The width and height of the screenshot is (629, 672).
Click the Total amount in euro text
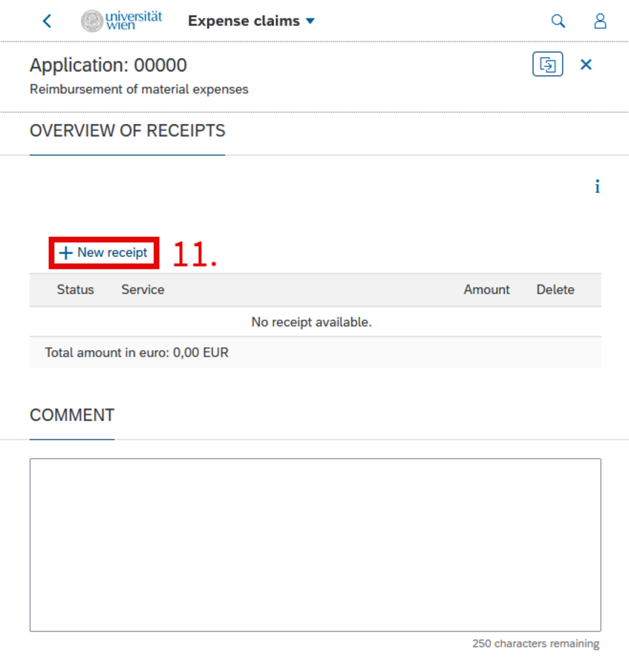(x=137, y=353)
